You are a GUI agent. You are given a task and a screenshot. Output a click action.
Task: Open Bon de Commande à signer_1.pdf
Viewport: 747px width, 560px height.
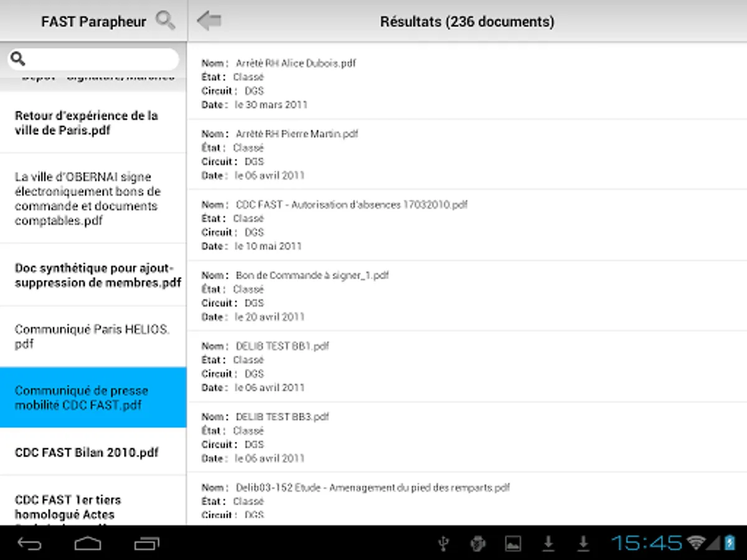(x=467, y=296)
